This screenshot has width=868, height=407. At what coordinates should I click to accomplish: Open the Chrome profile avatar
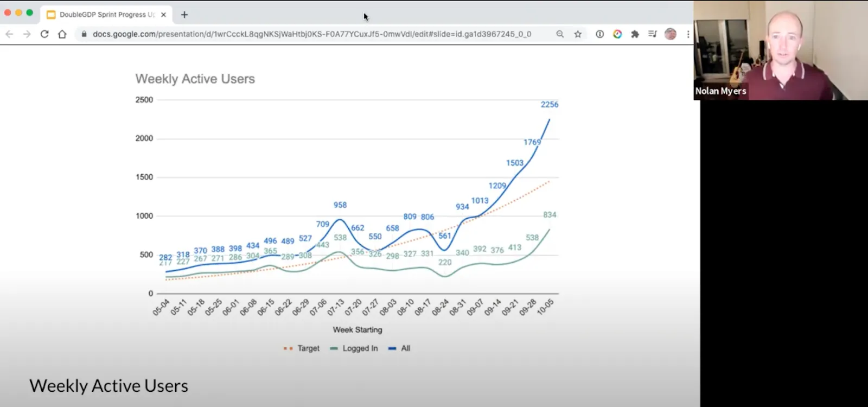click(x=671, y=34)
